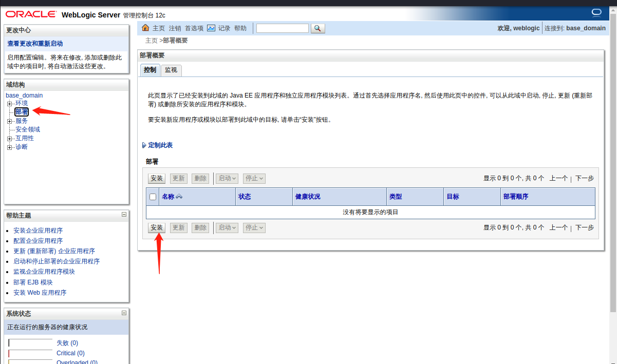Click upper 下一步 pagination link
The width and height of the screenshot is (617, 364).
coord(585,178)
